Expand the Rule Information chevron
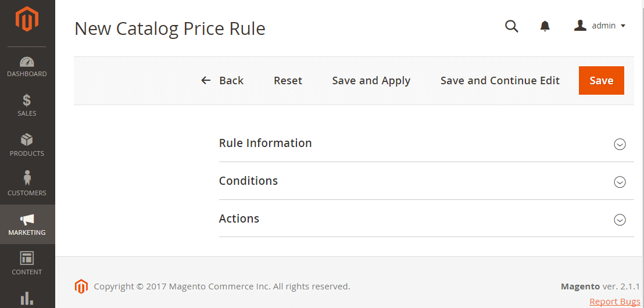Viewport: 644px width, 308px height. (x=620, y=144)
